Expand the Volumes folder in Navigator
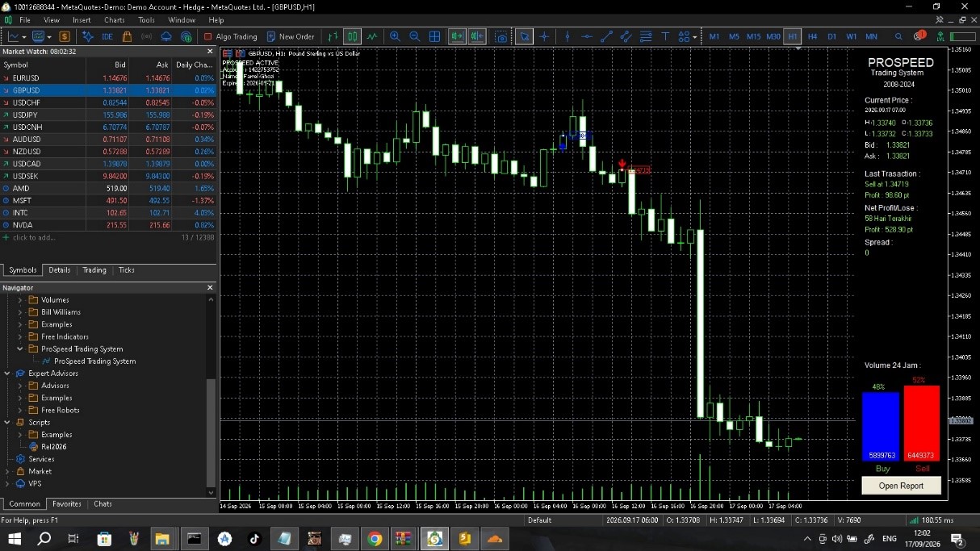The image size is (980, 551). pyautogui.click(x=20, y=300)
